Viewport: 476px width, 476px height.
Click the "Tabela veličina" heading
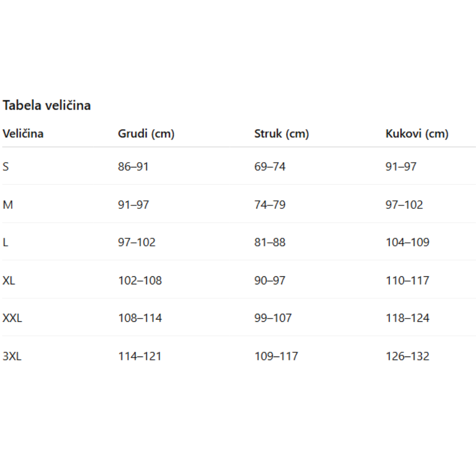47,106
